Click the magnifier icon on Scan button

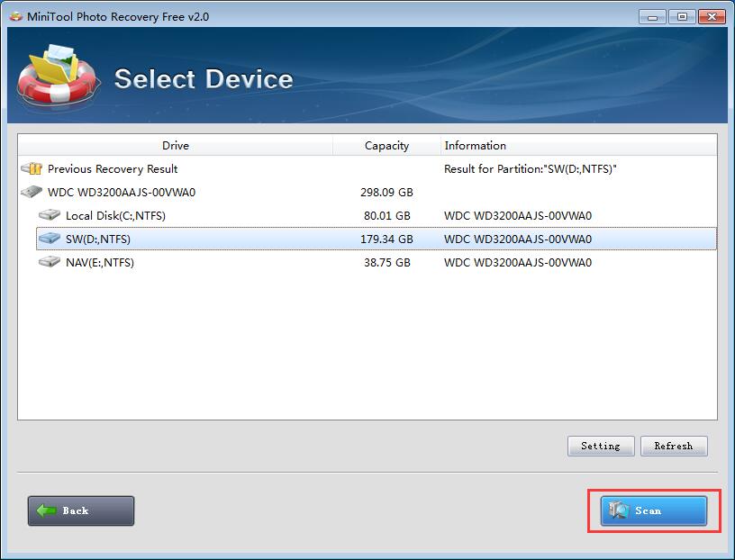(619, 510)
